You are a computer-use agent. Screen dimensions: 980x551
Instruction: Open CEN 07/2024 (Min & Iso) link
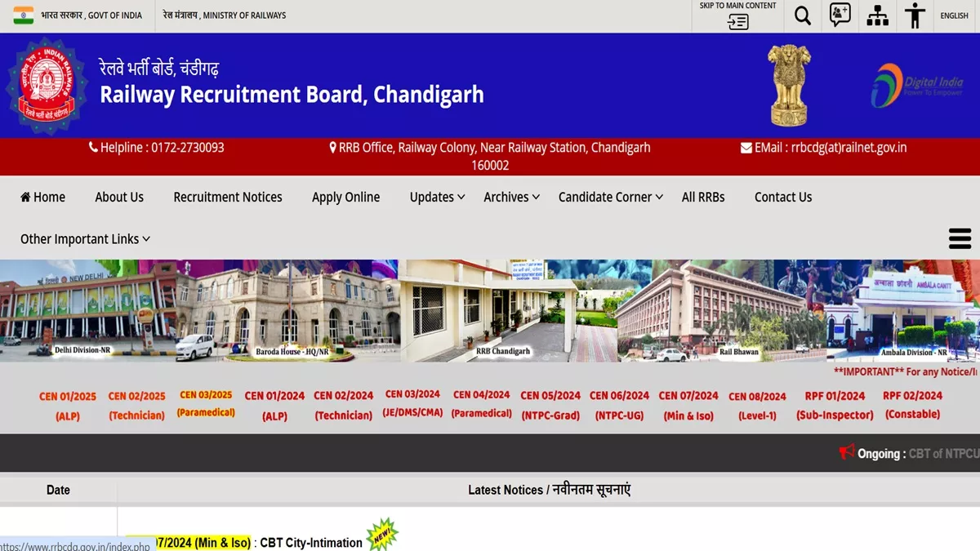coord(688,406)
